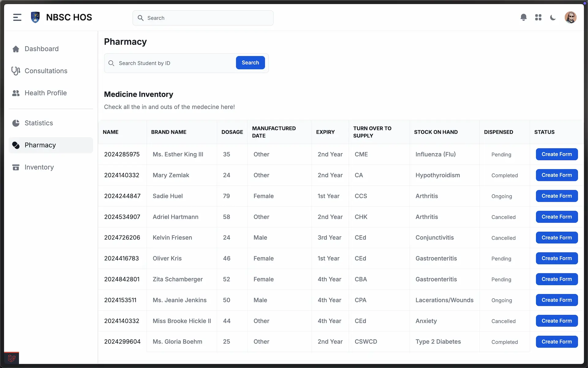Create Form for Sadie Huel
Image resolution: width=588 pixels, height=368 pixels.
point(557,196)
